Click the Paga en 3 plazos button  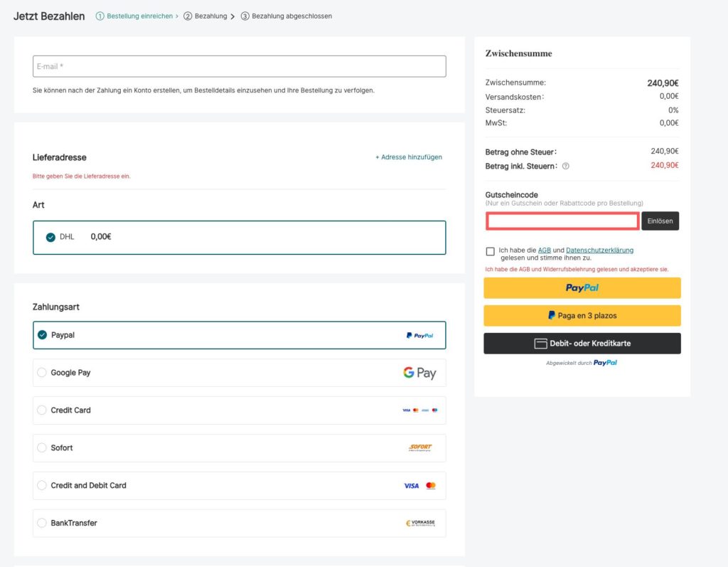[x=582, y=316]
